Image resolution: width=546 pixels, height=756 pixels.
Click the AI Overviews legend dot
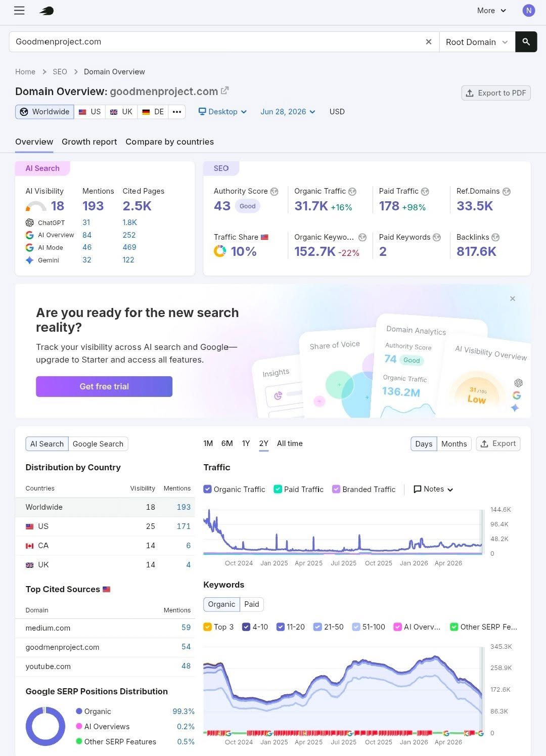(79, 727)
